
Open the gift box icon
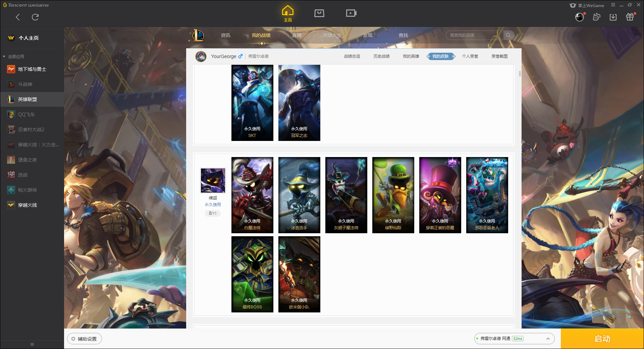[x=630, y=17]
